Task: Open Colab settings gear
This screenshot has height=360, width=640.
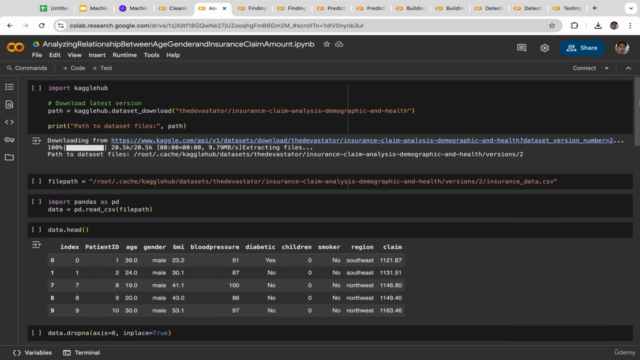Action: pyautogui.click(x=544, y=48)
